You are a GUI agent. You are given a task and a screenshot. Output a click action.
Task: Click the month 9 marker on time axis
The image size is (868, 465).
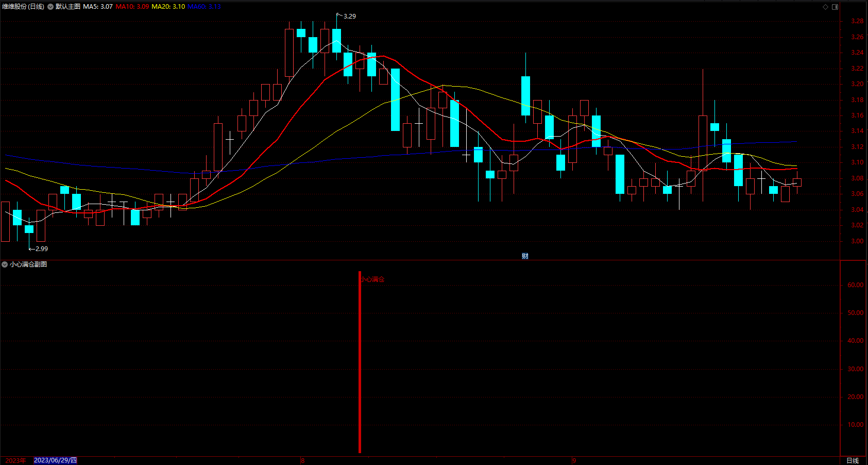574,461
